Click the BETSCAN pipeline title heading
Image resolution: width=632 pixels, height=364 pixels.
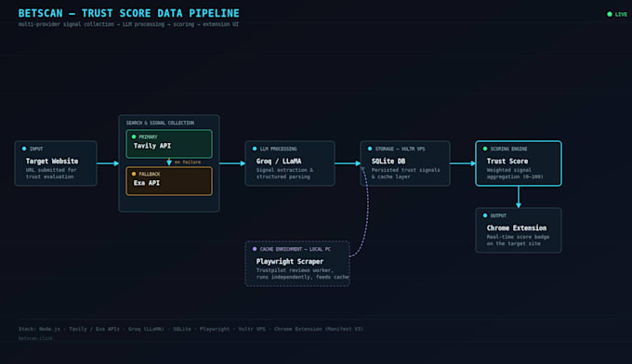point(128,13)
